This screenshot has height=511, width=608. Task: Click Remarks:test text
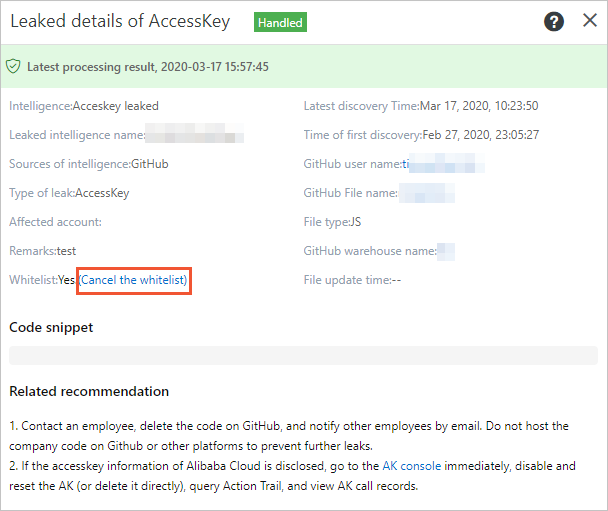point(43,251)
